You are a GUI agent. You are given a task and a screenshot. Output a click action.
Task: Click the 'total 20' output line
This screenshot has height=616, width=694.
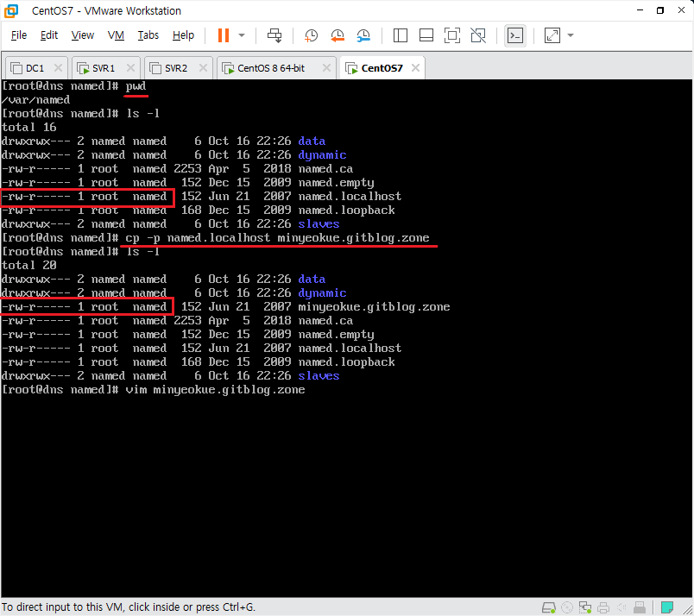pos(28,265)
